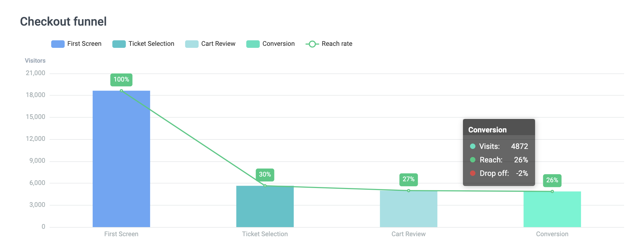Click the 100% reach rate badge

click(121, 80)
